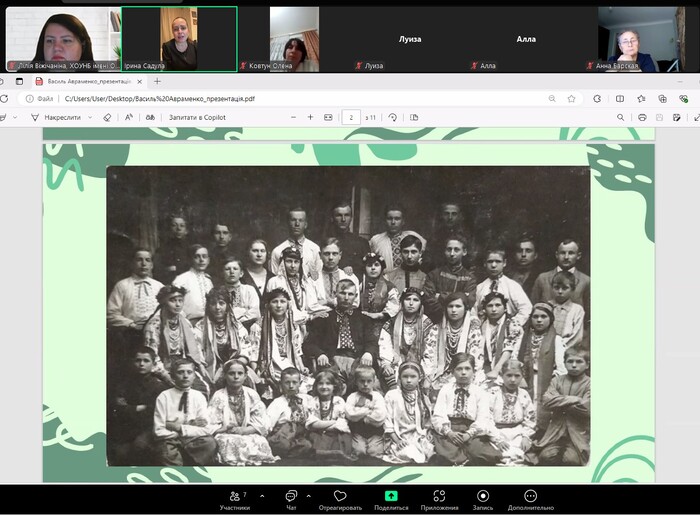The image size is (700, 515).
Task: Select Луиза participant tile
Action: 410,39
